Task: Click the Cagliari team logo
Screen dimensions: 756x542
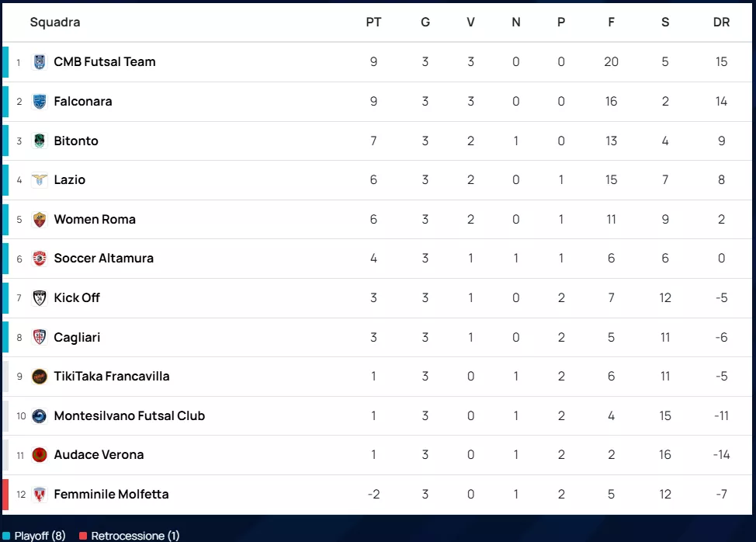Action: pyautogui.click(x=40, y=338)
